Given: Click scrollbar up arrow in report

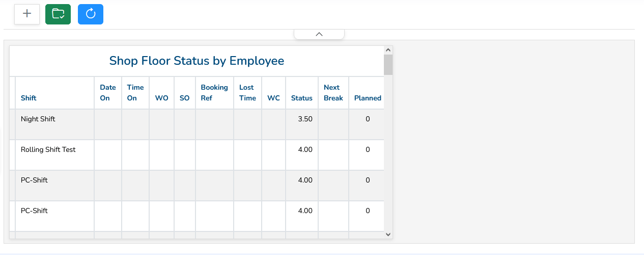Looking at the screenshot, I should [388, 50].
